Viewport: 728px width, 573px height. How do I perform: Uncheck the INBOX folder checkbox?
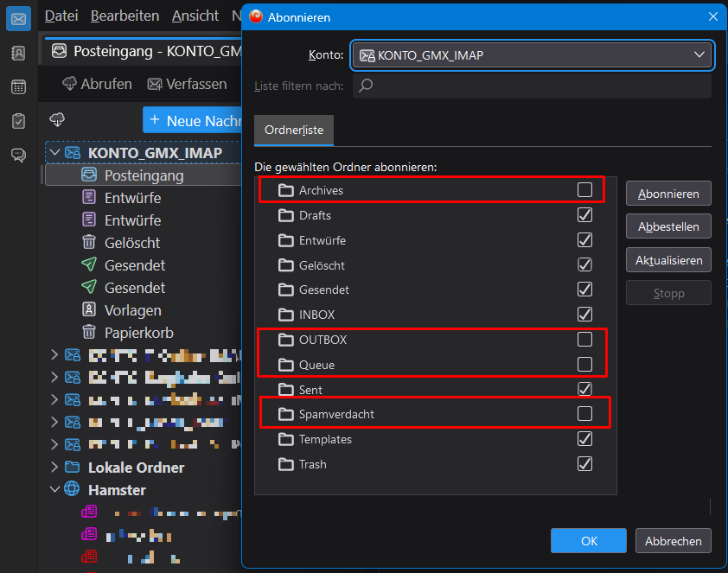coord(584,315)
